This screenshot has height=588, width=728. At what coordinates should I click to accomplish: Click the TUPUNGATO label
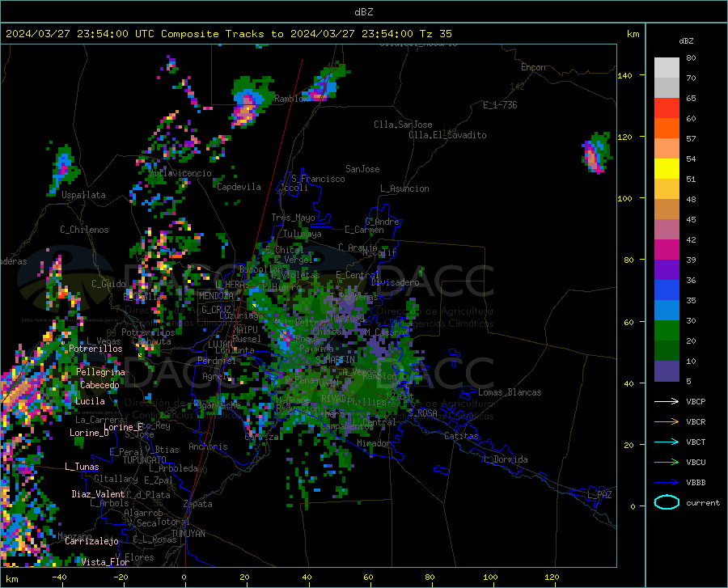pos(145,460)
